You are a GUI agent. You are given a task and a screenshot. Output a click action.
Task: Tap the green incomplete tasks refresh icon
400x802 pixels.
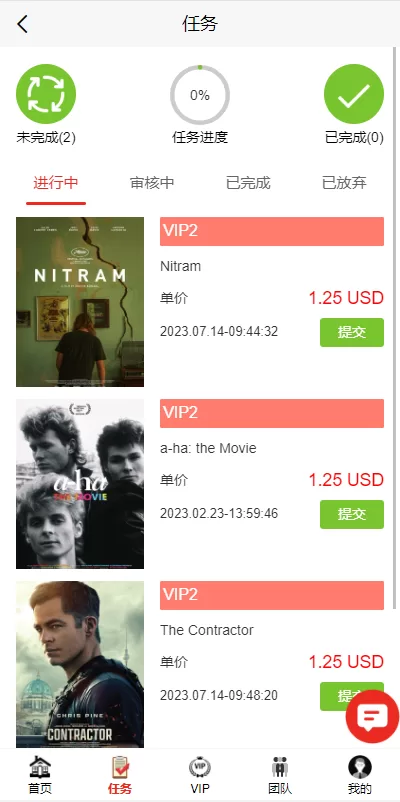pyautogui.click(x=46, y=94)
